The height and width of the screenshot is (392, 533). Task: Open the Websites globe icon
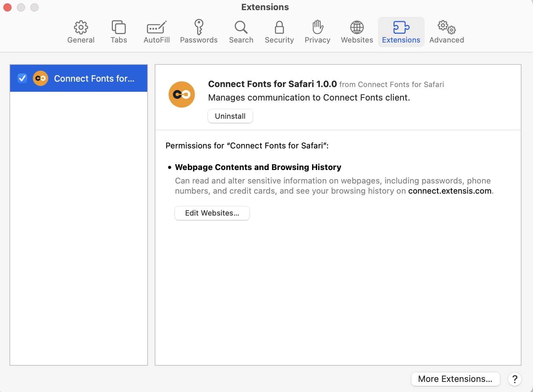coord(357,27)
